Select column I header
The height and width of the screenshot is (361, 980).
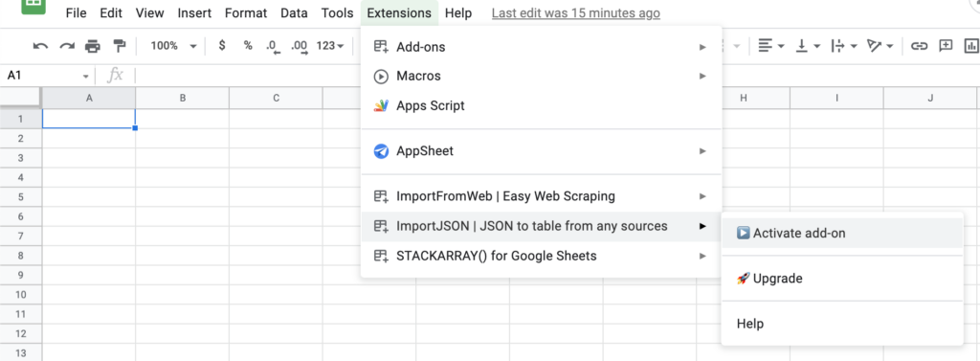click(x=836, y=99)
